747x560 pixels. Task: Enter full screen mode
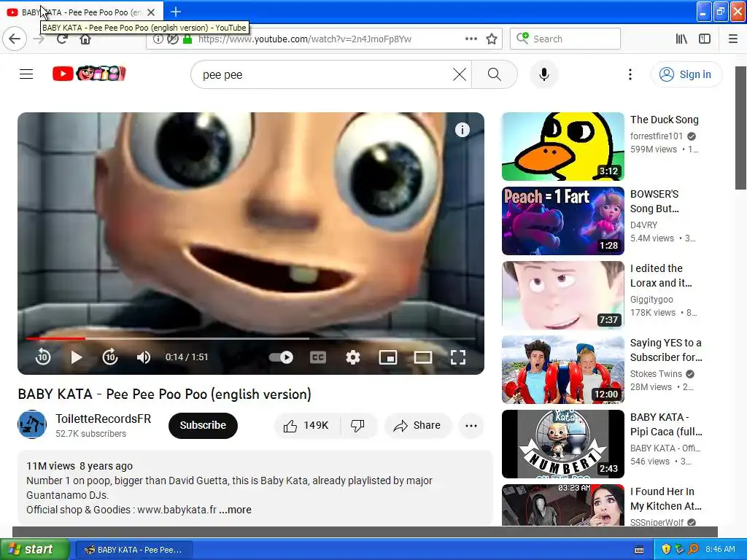pos(458,357)
